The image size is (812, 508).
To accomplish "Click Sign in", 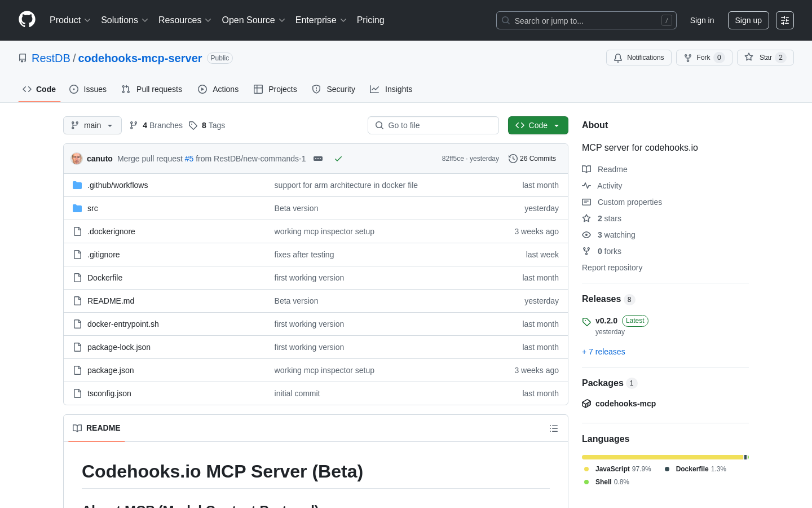I will pyautogui.click(x=702, y=20).
